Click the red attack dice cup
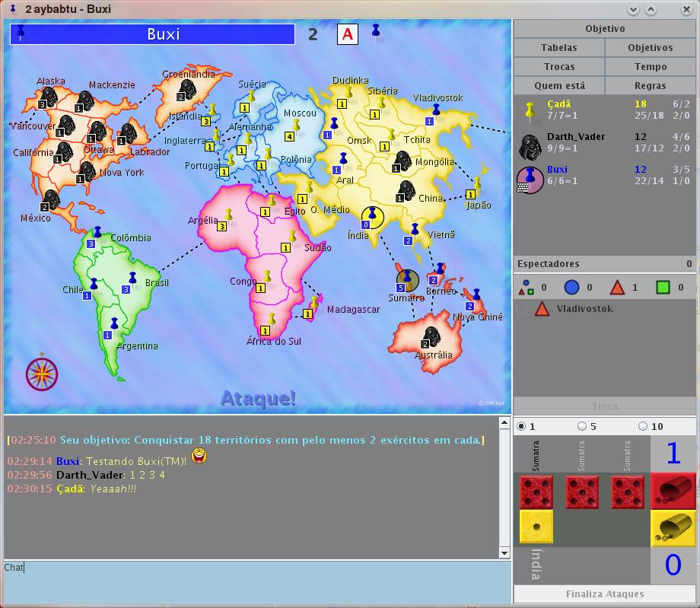 (673, 491)
